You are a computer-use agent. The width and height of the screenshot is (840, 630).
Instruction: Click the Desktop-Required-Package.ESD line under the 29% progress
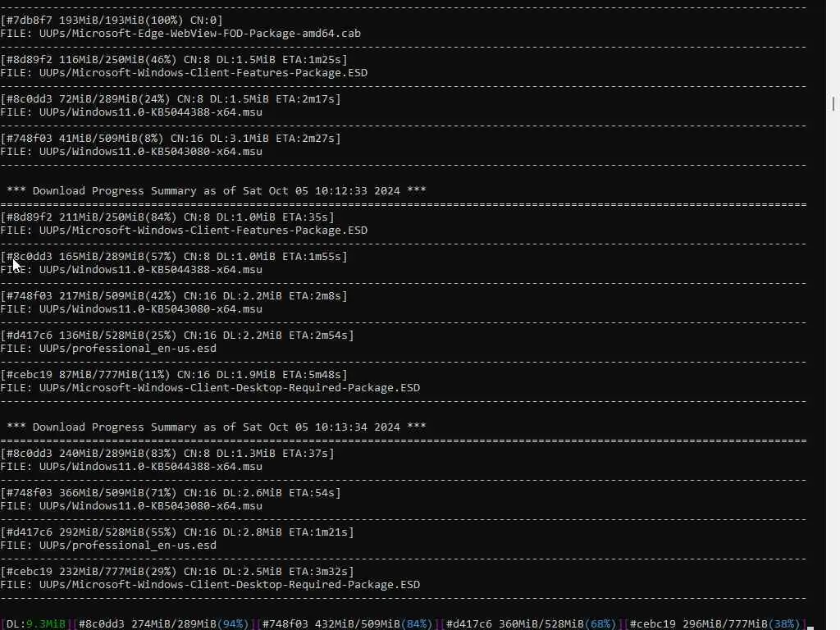[210, 584]
